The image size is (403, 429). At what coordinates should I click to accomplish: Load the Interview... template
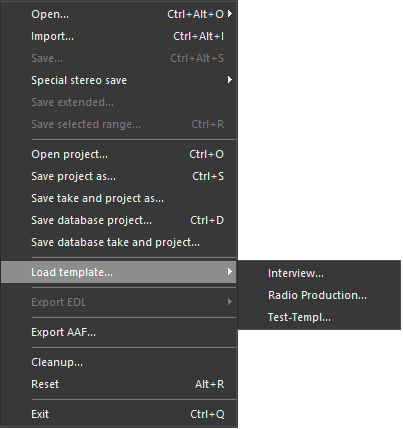[319, 273]
